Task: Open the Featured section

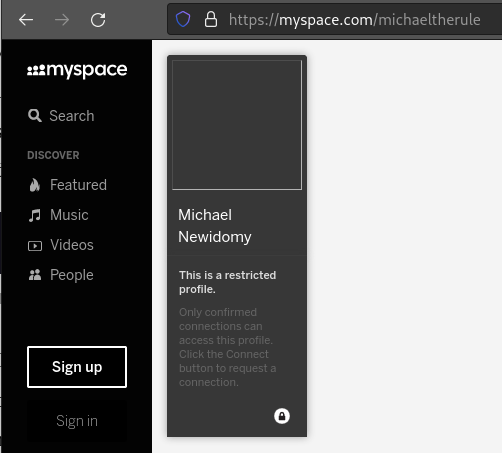Action: click(x=78, y=185)
